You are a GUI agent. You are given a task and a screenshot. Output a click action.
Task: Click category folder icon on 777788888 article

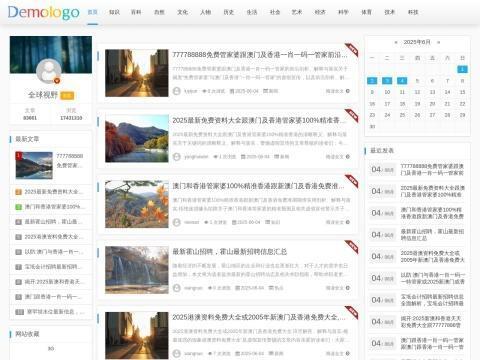(266, 91)
